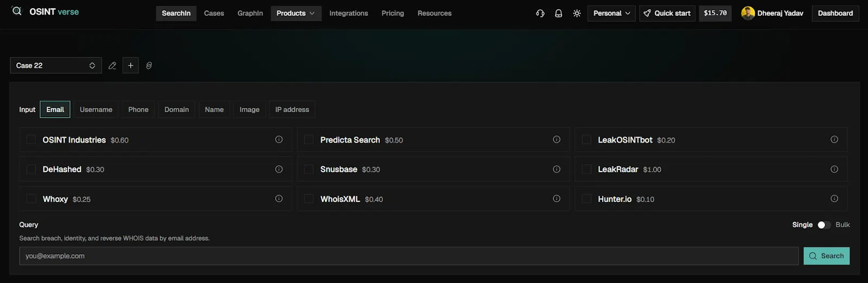Open the Dashboard
The height and width of the screenshot is (283, 868).
pos(835,13)
